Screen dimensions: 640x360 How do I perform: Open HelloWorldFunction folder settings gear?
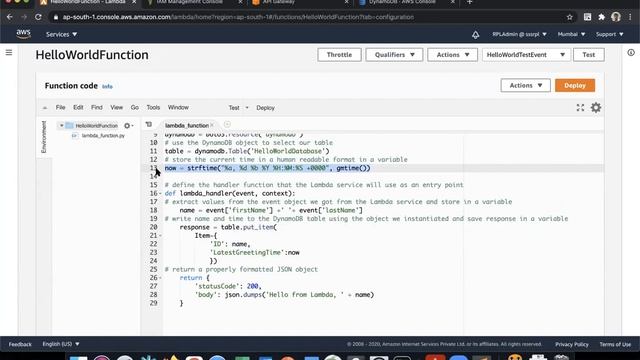127,126
